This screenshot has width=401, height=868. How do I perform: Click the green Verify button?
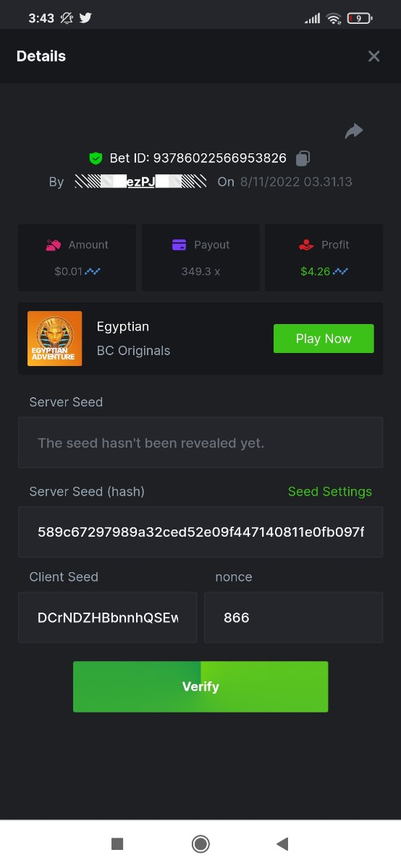coord(200,686)
